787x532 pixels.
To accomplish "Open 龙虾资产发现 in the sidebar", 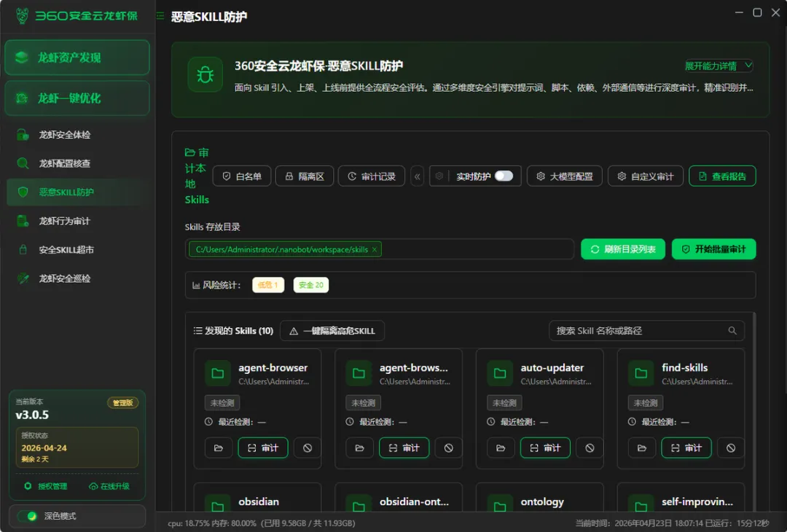I will 77,58.
